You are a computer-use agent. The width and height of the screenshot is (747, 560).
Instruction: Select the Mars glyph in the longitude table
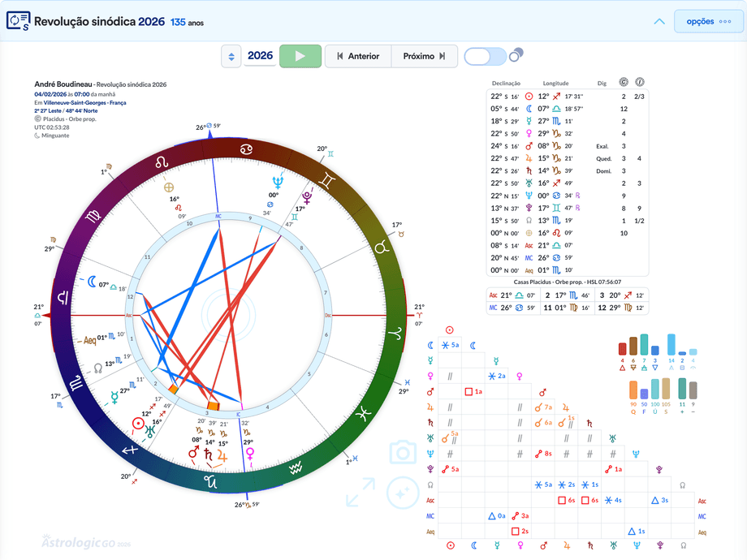[529, 146]
